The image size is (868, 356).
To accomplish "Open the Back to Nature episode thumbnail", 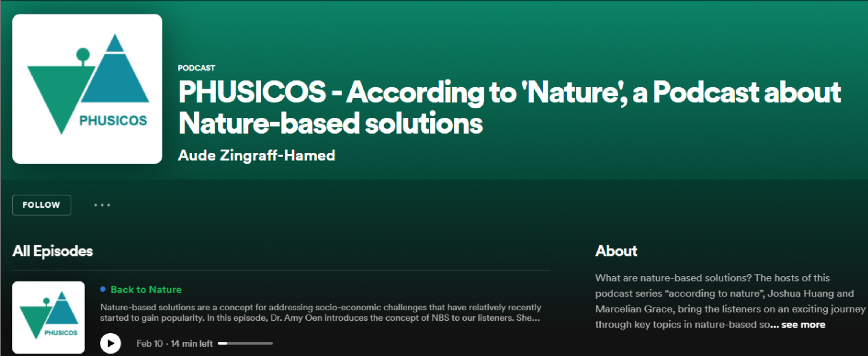I will 49,317.
